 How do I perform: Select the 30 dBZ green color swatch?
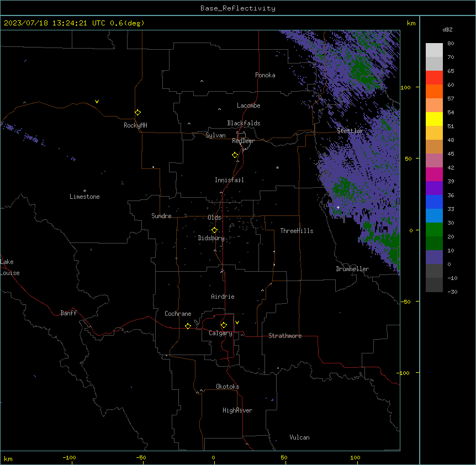click(434, 230)
